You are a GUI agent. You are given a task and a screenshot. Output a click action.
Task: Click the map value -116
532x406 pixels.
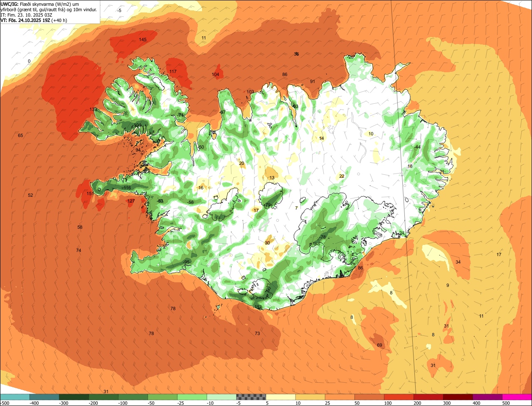[x=126, y=188]
